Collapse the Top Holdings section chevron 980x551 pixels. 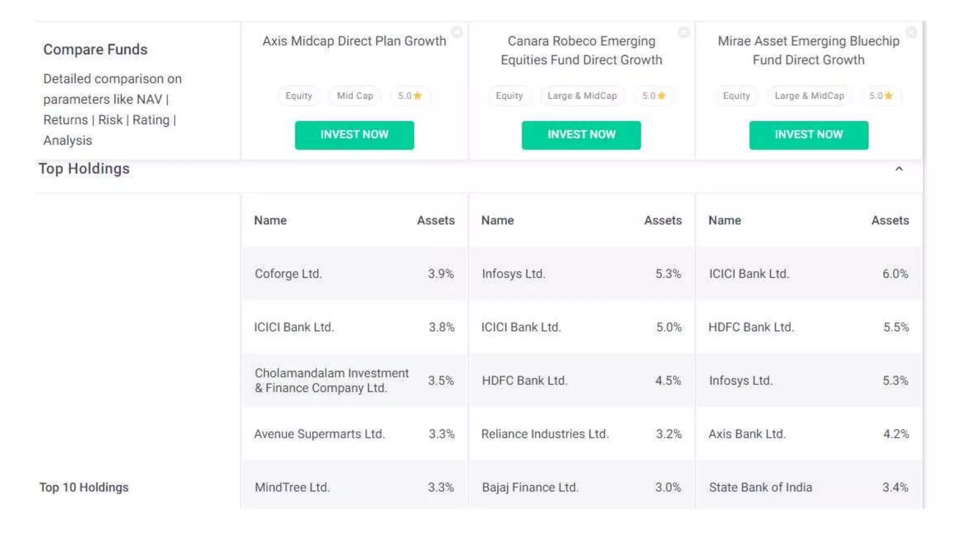(x=899, y=169)
